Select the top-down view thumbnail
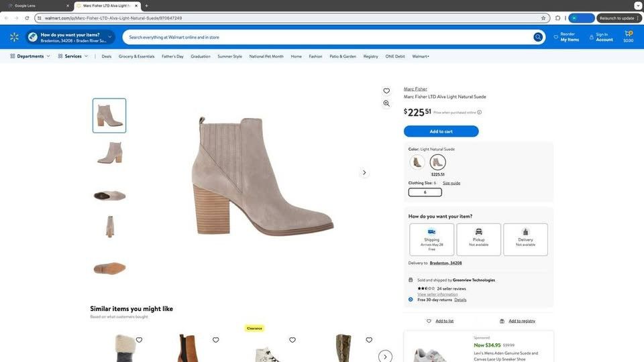Image resolution: width=644 pixels, height=362 pixels. pyautogui.click(x=109, y=196)
